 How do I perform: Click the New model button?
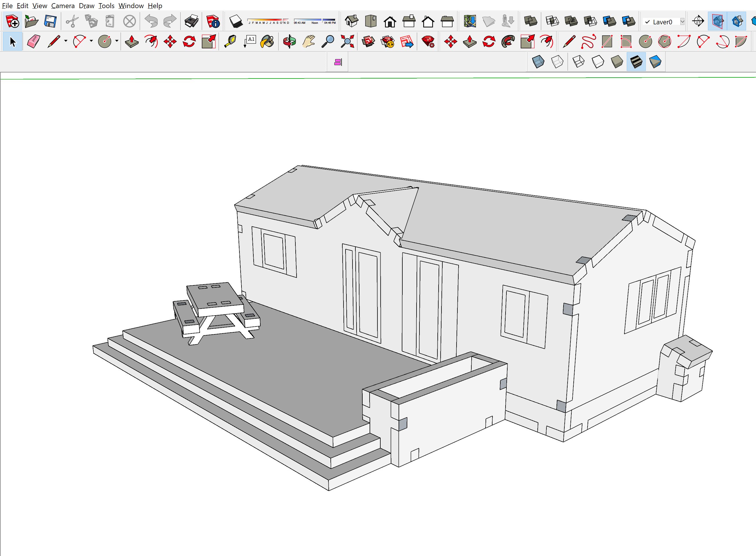[x=12, y=21]
